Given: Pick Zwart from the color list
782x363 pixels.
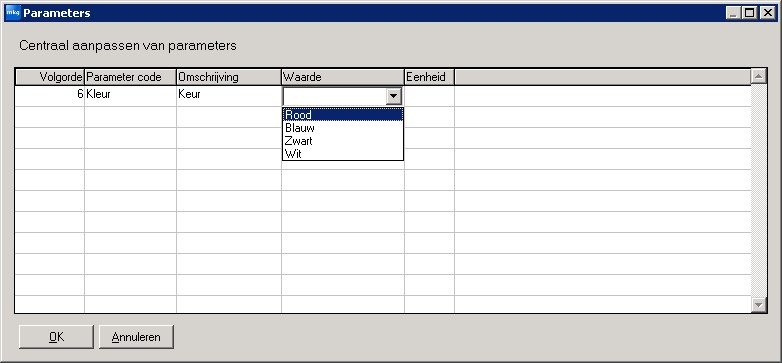Looking at the screenshot, I should click(x=343, y=141).
